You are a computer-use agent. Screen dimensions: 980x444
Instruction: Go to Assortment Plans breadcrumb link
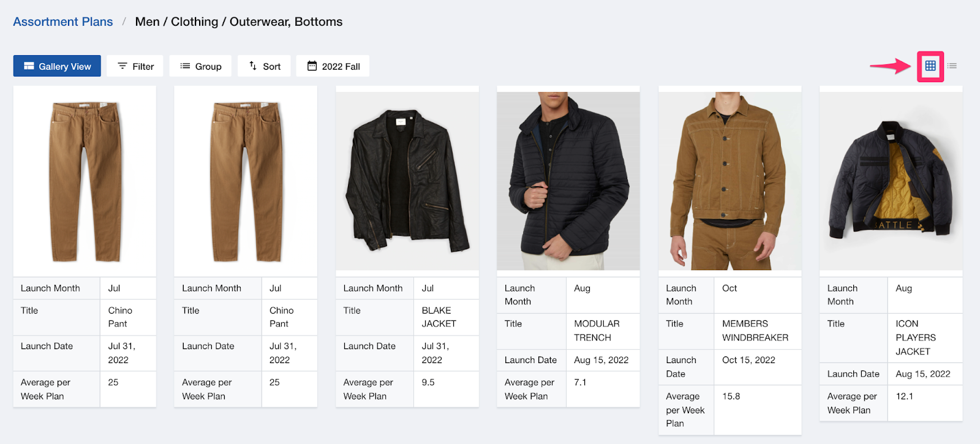click(63, 21)
